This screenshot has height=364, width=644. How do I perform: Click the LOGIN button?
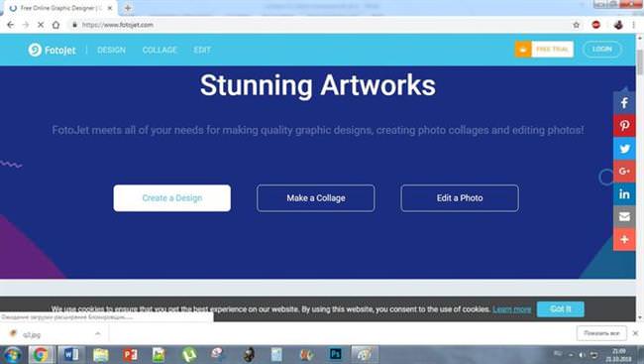coord(602,50)
